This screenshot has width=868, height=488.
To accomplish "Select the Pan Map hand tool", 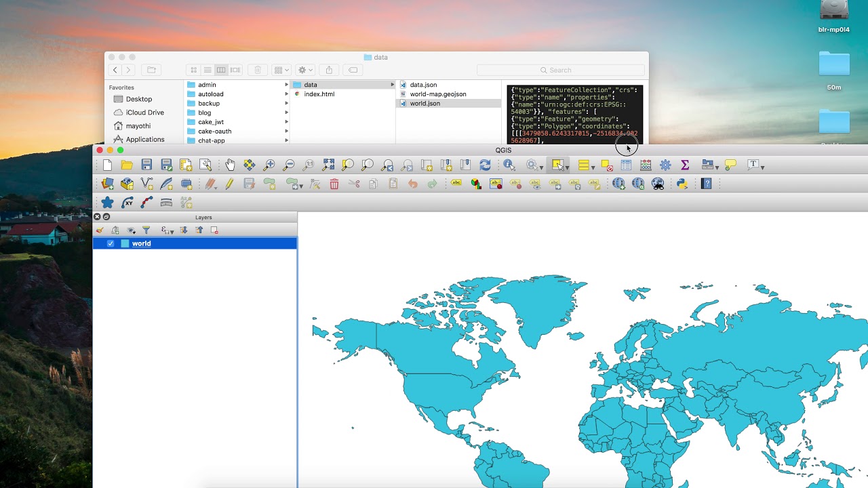I will point(230,165).
